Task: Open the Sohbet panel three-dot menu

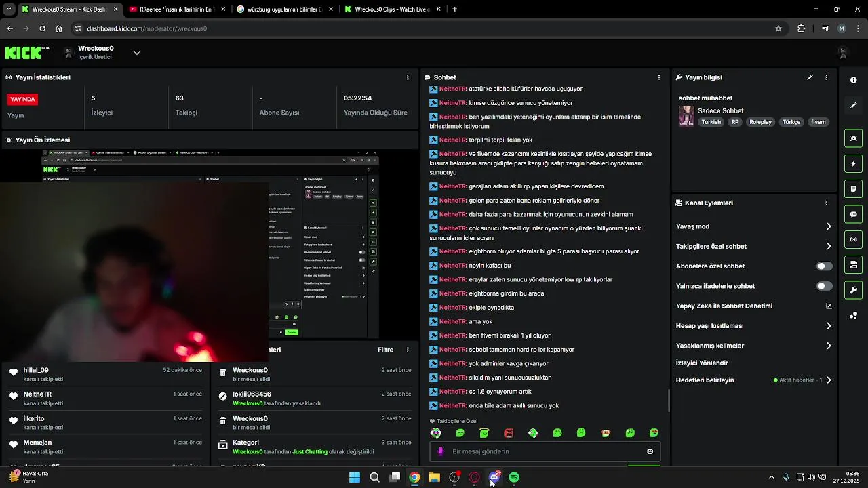Action: tap(658, 77)
